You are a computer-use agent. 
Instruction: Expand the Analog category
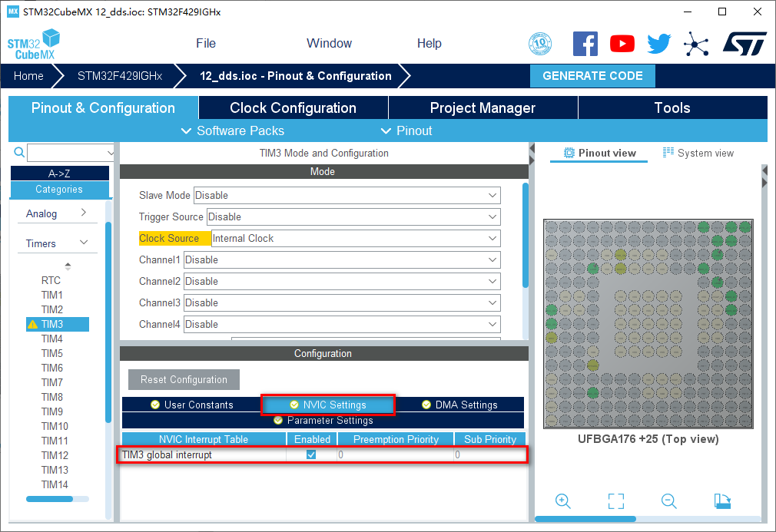pos(57,213)
